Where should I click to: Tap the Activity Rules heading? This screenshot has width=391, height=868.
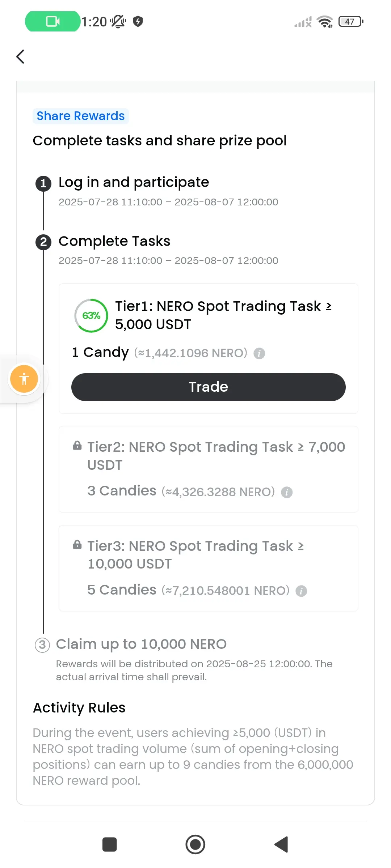point(79,708)
